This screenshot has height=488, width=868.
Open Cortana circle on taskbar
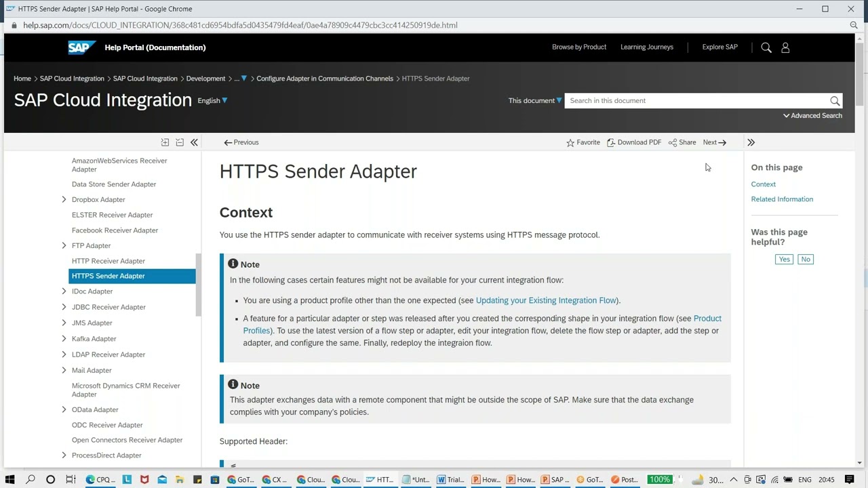pos(50,480)
